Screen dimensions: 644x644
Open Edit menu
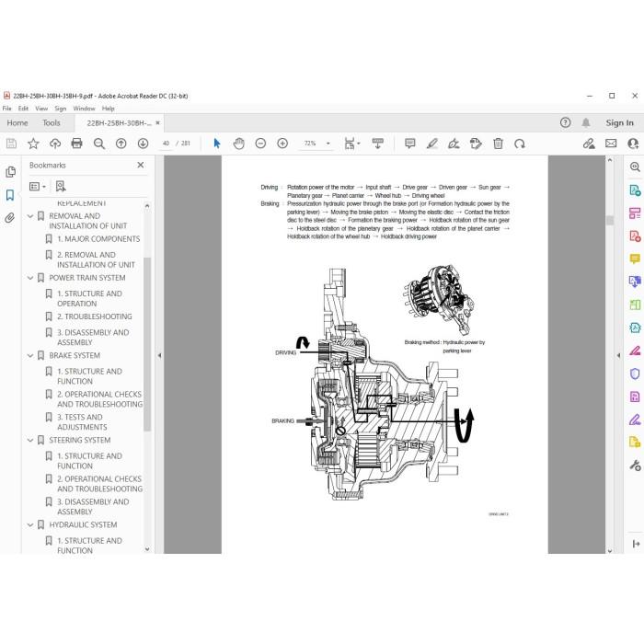coord(23,109)
